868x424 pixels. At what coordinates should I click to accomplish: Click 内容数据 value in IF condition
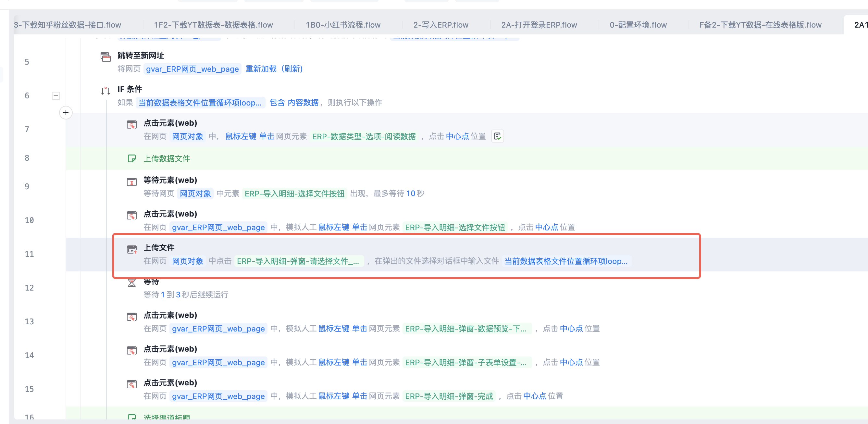[x=303, y=103]
